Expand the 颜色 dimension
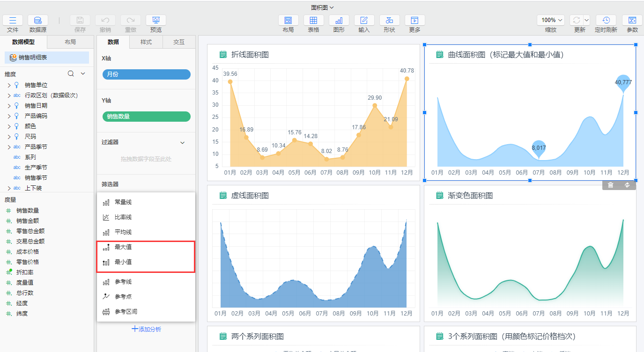 pyautogui.click(x=9, y=126)
